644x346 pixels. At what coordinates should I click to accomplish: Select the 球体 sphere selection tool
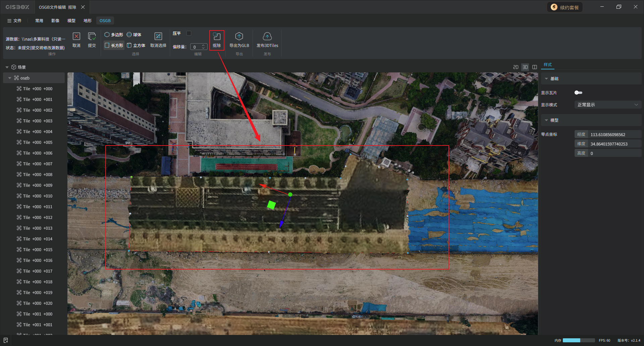pos(134,35)
